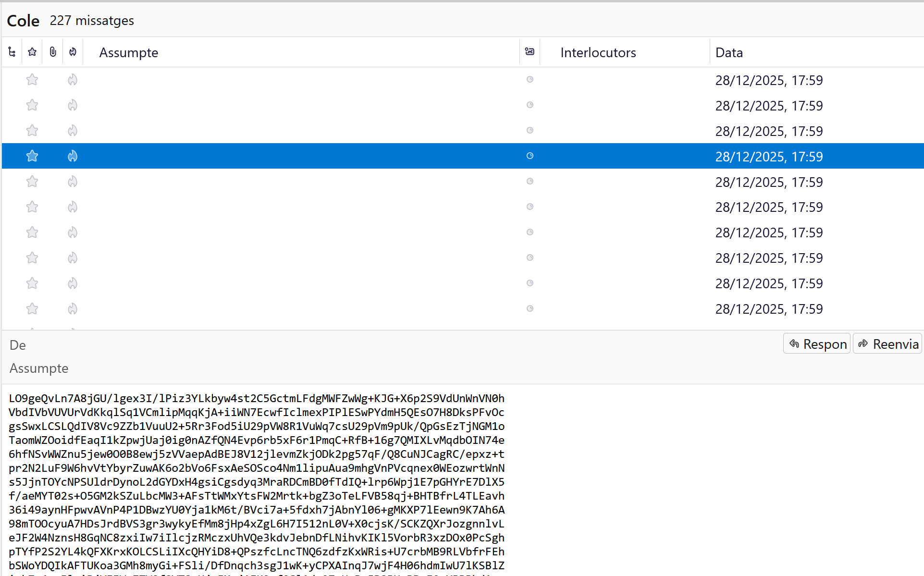Mark the selected message as spam
Viewport: 924px width, 576px height.
point(73,156)
